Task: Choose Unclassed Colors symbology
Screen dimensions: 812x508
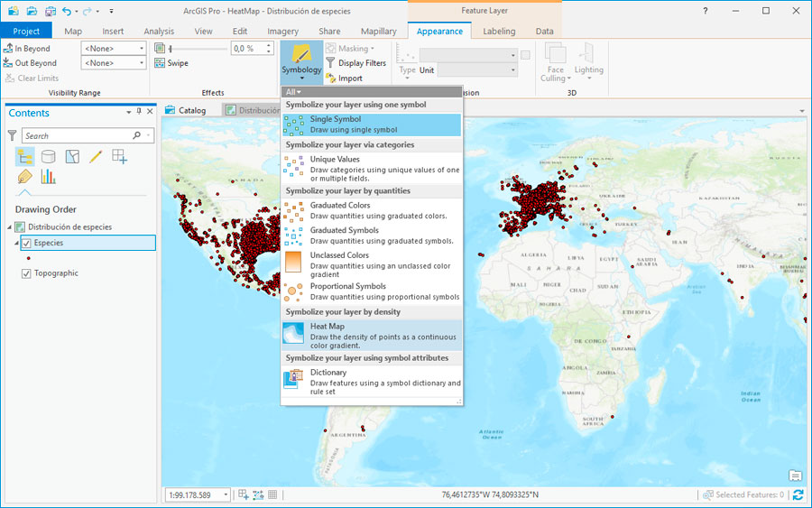Action: pyautogui.click(x=372, y=264)
